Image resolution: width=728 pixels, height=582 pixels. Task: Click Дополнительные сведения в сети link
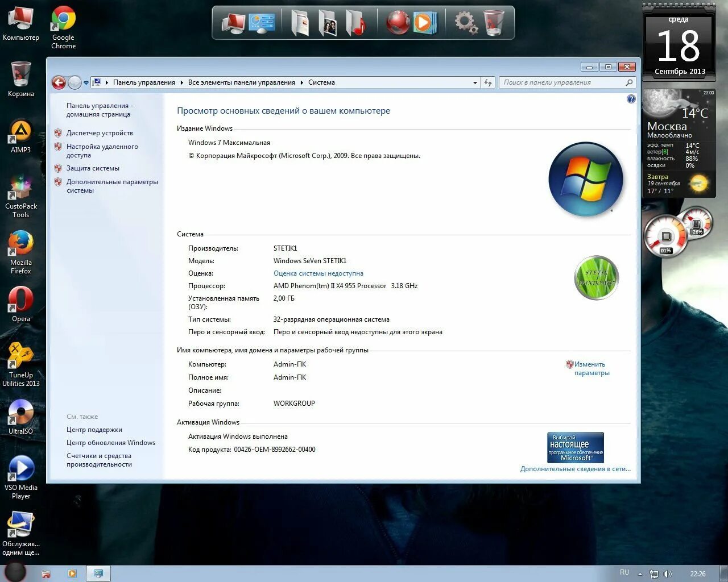(576, 469)
